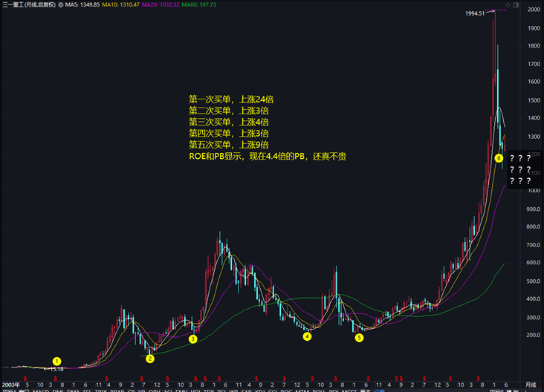This screenshot has width=544, height=392.
Task: Click the 1800 price axis label
Action: point(534,46)
